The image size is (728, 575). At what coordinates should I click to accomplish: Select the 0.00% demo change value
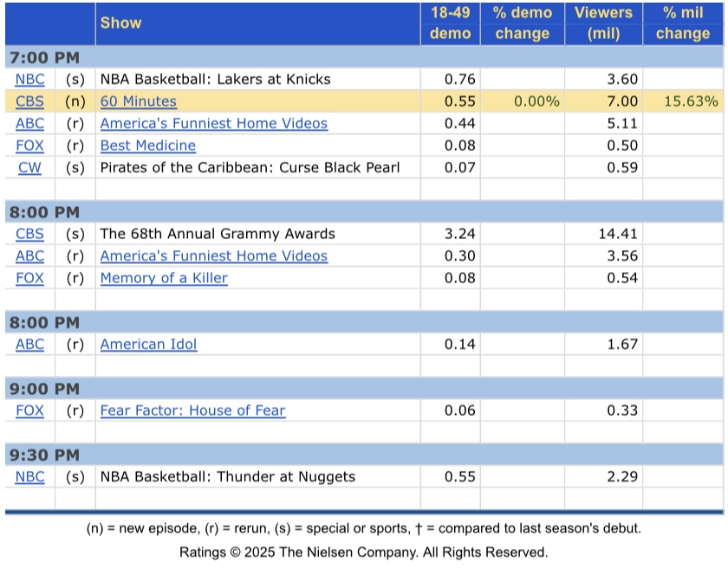536,101
